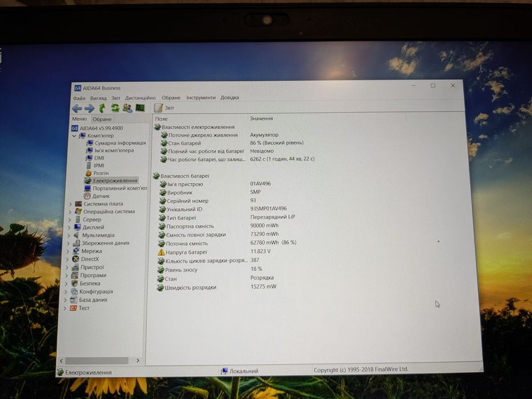Click the Тест icon in tree

(74, 308)
